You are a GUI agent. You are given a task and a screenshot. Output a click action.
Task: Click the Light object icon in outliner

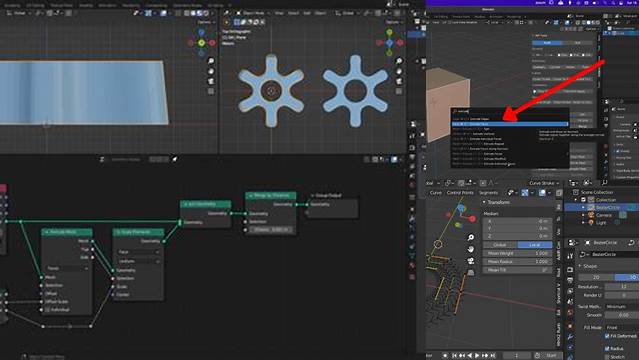click(x=591, y=223)
